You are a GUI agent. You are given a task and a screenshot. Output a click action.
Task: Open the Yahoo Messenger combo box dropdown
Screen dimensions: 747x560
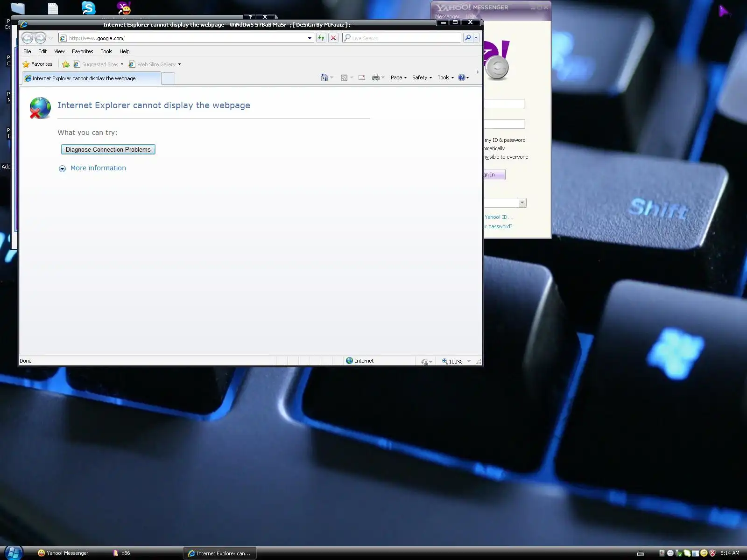pyautogui.click(x=522, y=203)
